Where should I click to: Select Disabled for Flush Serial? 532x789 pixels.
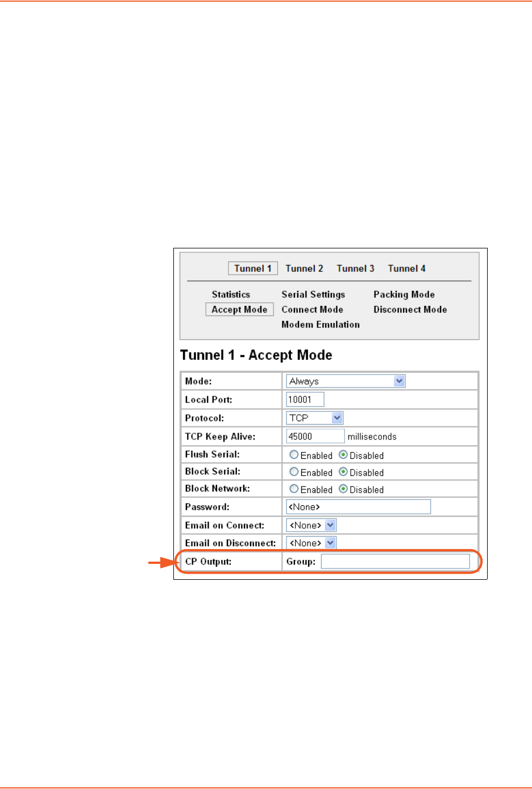click(x=343, y=455)
